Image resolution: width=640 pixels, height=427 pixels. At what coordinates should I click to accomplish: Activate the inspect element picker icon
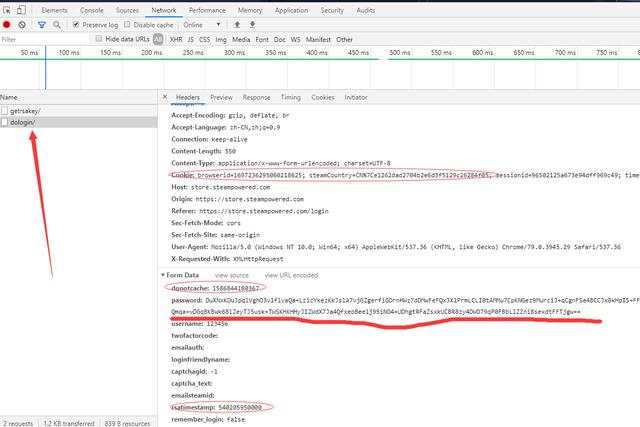(x=7, y=10)
